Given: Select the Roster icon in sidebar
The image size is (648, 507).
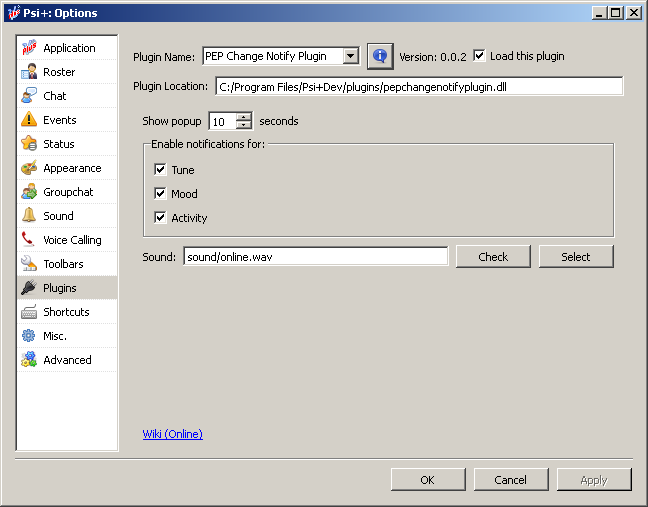Looking at the screenshot, I should pos(29,72).
